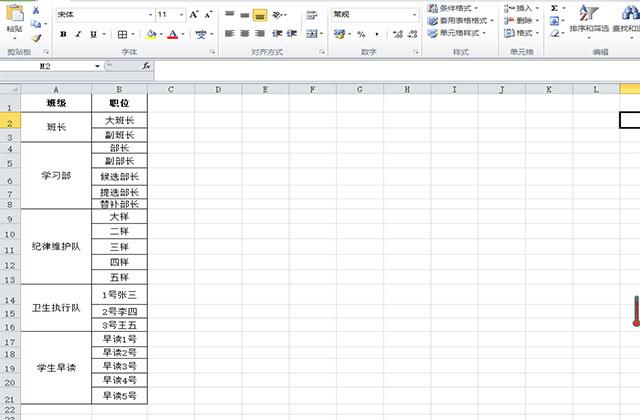640x420 pixels.
Task: Open the Paste options arrow below 粘贴
Action: (15, 38)
